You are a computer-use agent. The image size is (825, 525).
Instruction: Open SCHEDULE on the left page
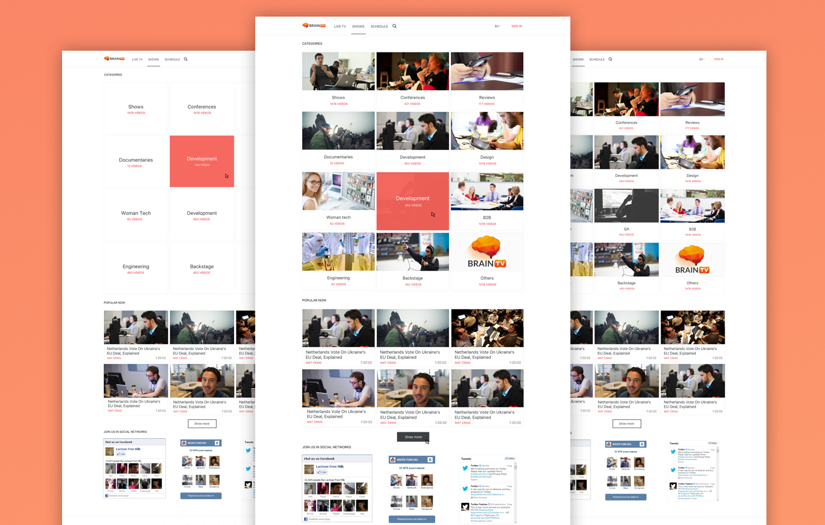(173, 59)
